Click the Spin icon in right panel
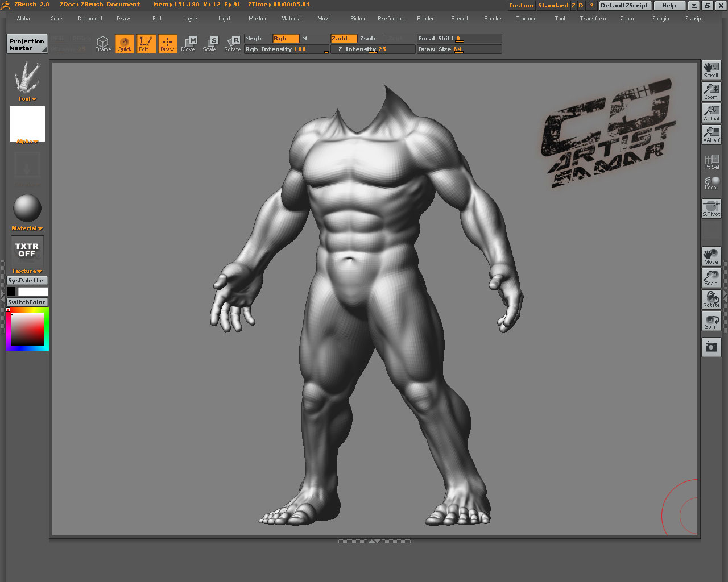This screenshot has height=582, width=728. click(x=711, y=322)
